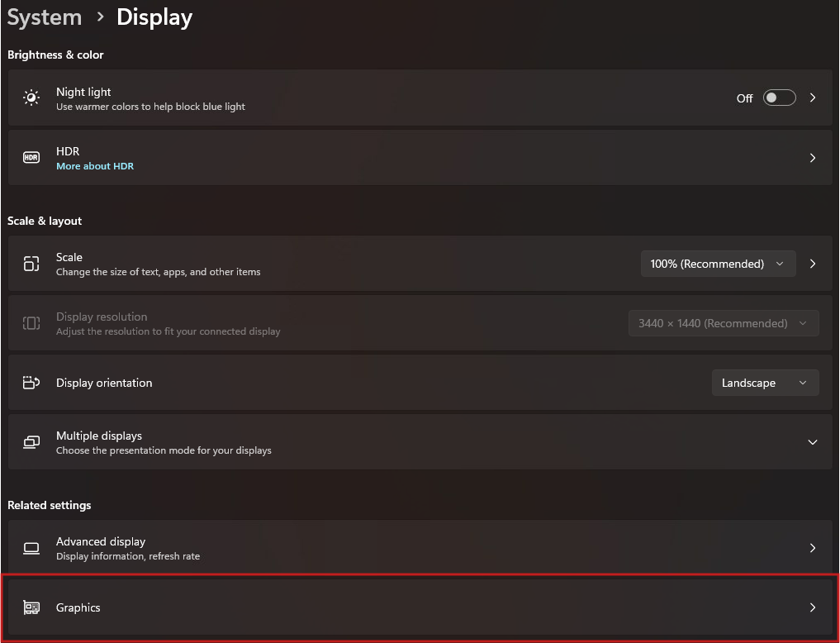Click the HDR badge icon

pos(31,157)
